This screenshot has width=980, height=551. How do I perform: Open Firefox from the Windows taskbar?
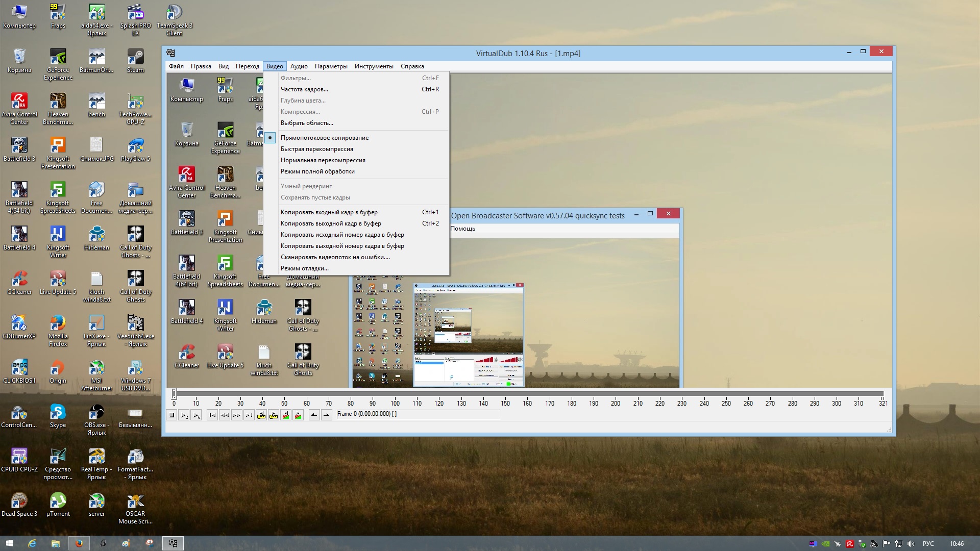click(x=79, y=543)
